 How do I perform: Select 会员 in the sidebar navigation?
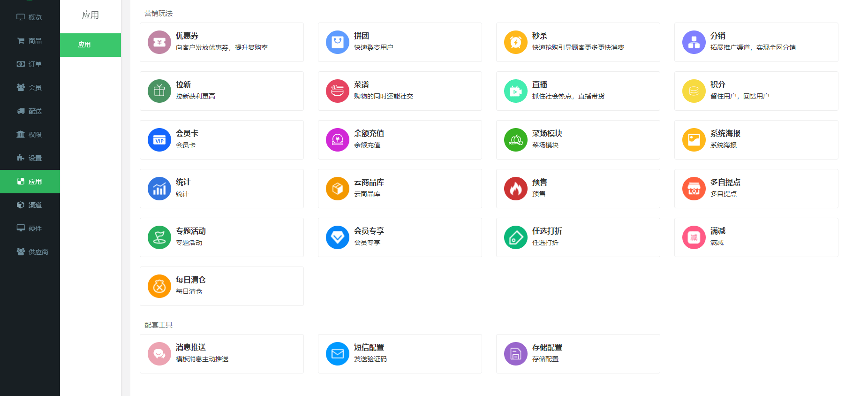tap(30, 88)
